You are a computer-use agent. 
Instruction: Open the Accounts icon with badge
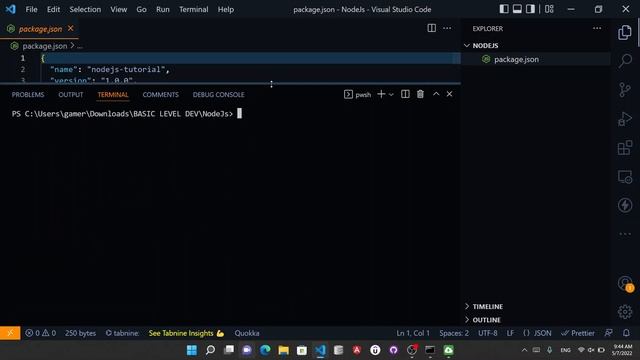click(x=624, y=283)
